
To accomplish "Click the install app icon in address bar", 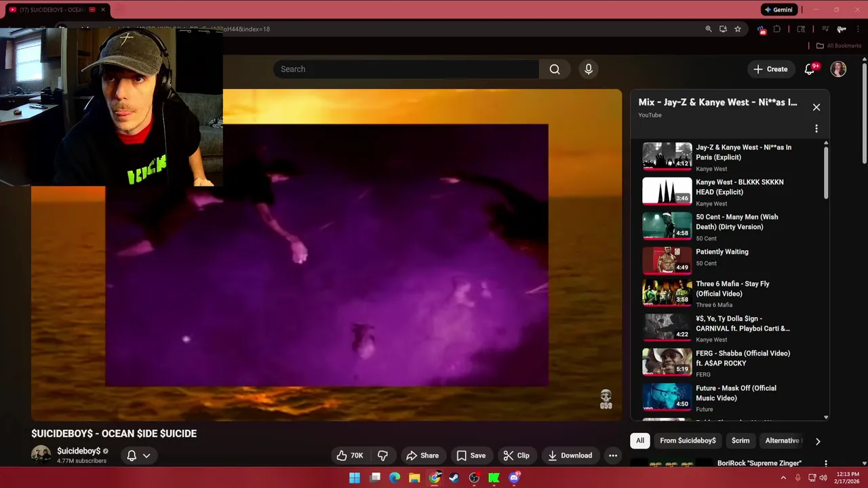I will tap(723, 29).
